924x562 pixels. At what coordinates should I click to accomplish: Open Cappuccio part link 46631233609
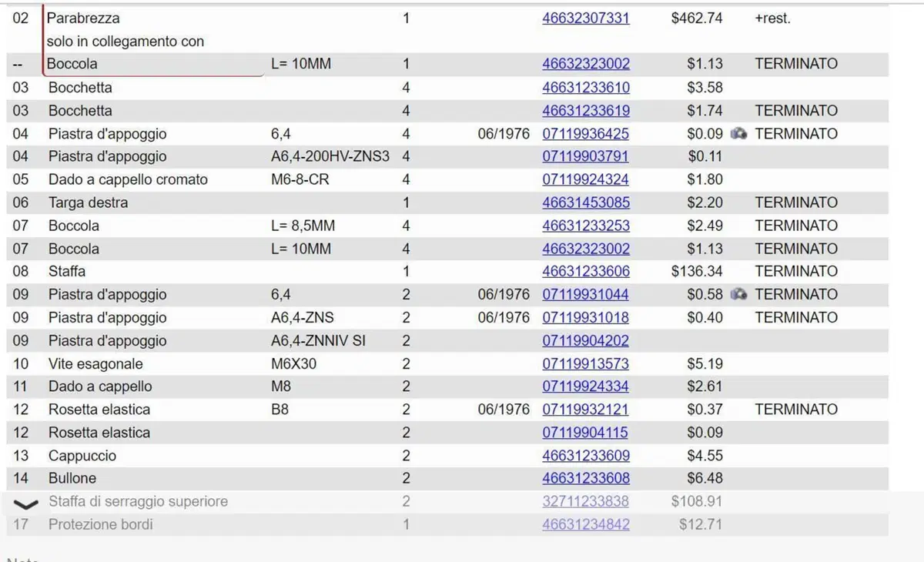pyautogui.click(x=586, y=456)
